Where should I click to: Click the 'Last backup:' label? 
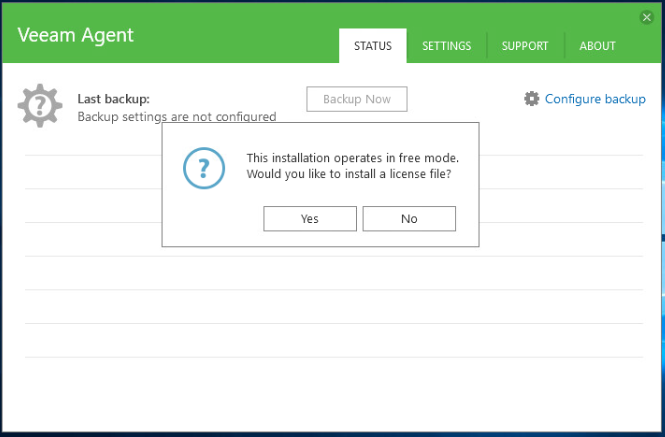113,99
